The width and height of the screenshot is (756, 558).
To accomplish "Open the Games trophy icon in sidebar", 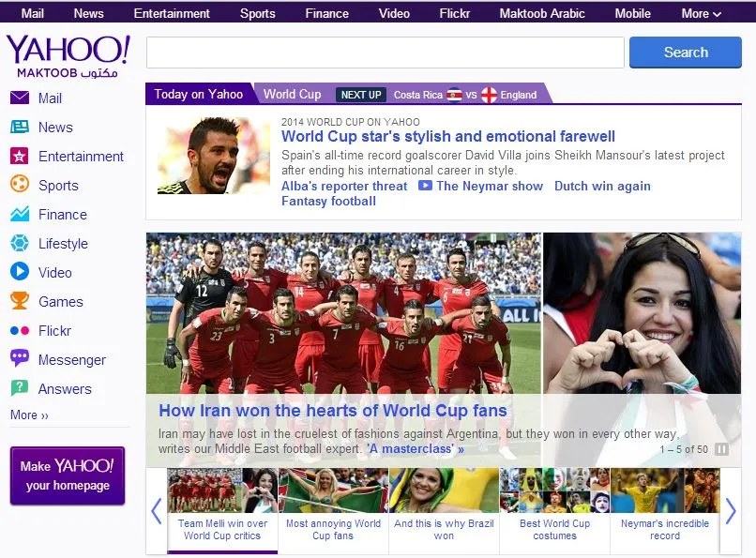I will pos(20,301).
